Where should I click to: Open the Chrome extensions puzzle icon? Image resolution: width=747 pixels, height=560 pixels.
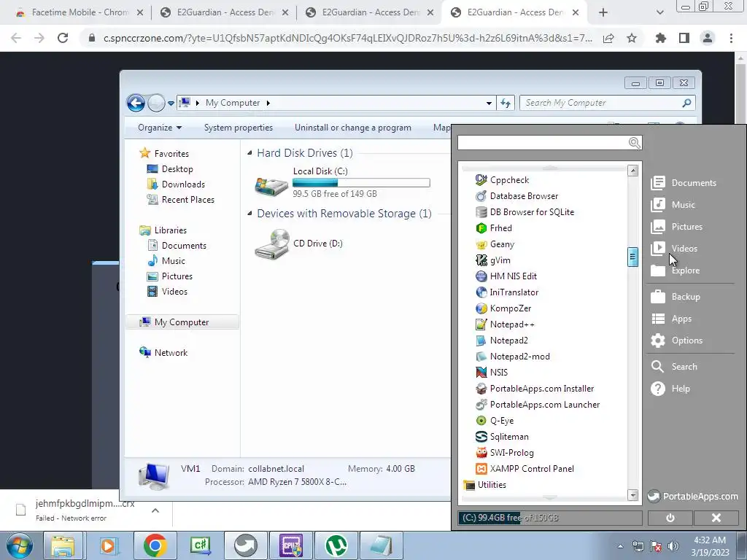[x=661, y=38]
